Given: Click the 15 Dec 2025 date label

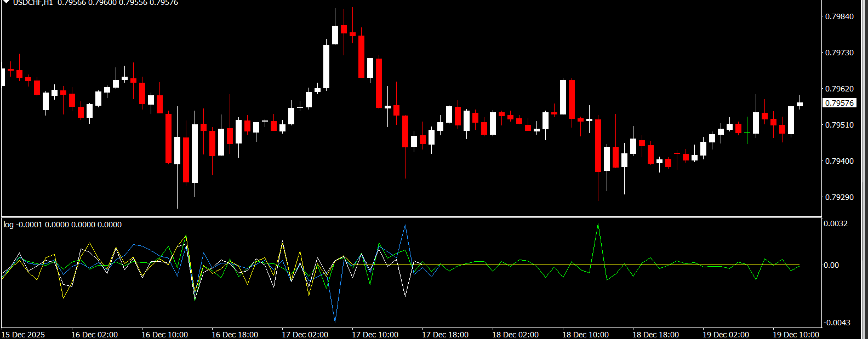Looking at the screenshot, I should [23, 335].
